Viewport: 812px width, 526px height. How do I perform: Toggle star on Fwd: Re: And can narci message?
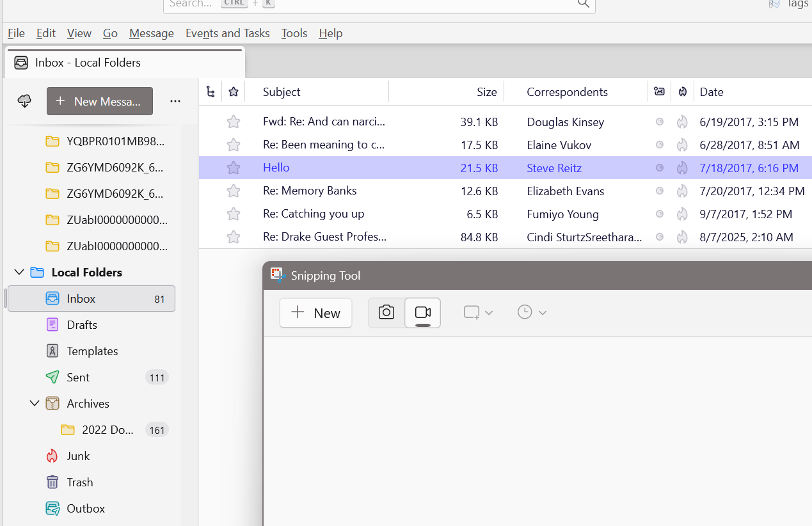point(234,122)
